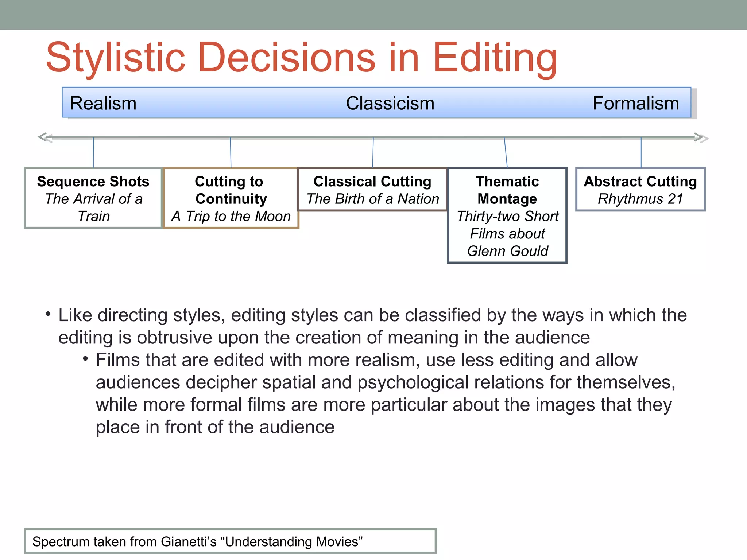Screen dimensions: 747x560
Task: Select "Thirty-two Short Films about Glenn Gould"
Action: click(x=507, y=233)
